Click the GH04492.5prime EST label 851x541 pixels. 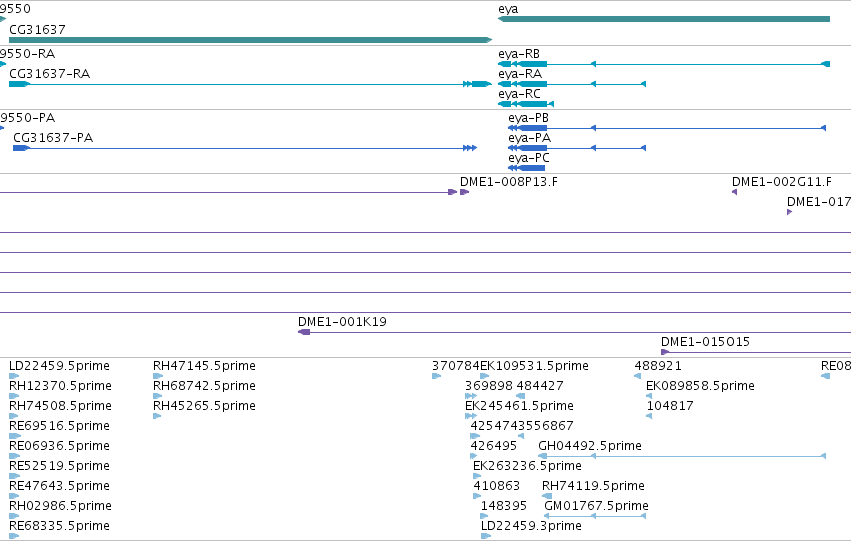pyautogui.click(x=590, y=446)
